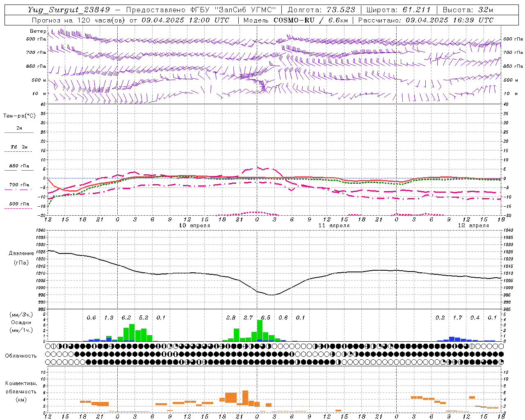Viewport: 525px width, 420px height.
Task: Click the Ветер panel label
Action: 38,31
